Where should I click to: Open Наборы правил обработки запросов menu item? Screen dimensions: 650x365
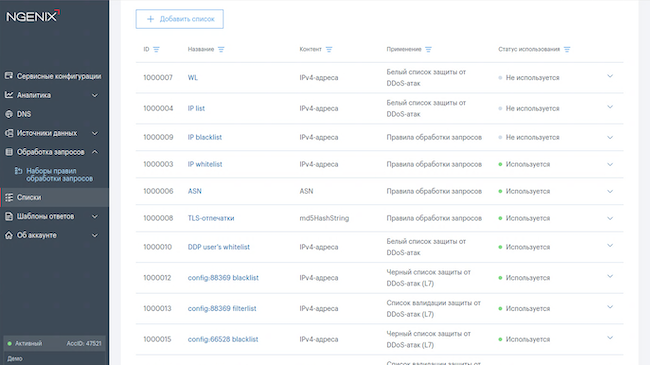pos(59,175)
